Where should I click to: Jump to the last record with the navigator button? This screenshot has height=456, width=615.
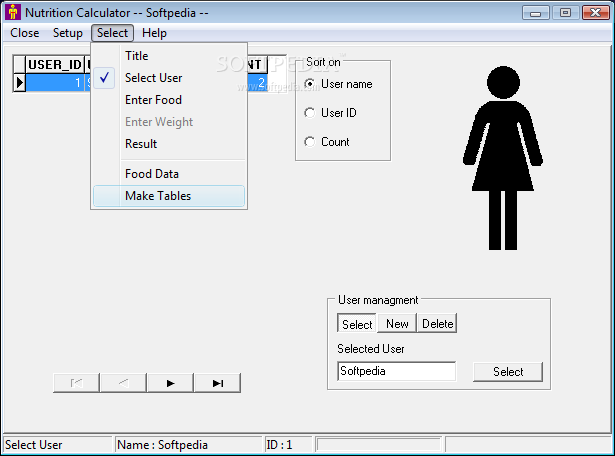coord(218,383)
